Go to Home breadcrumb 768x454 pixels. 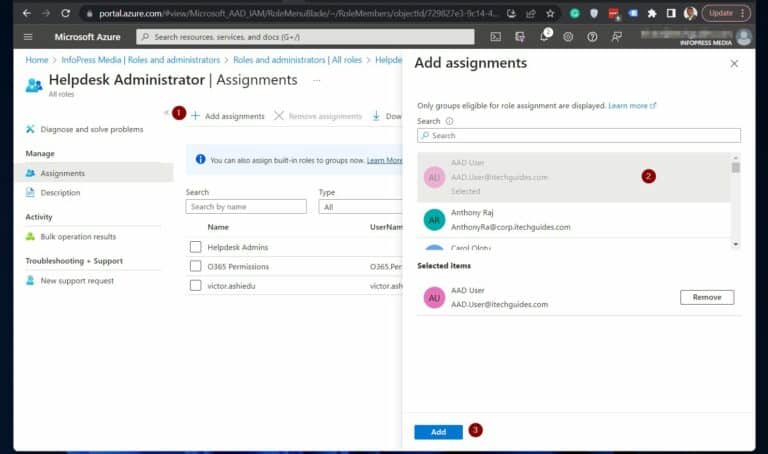click(x=37, y=60)
